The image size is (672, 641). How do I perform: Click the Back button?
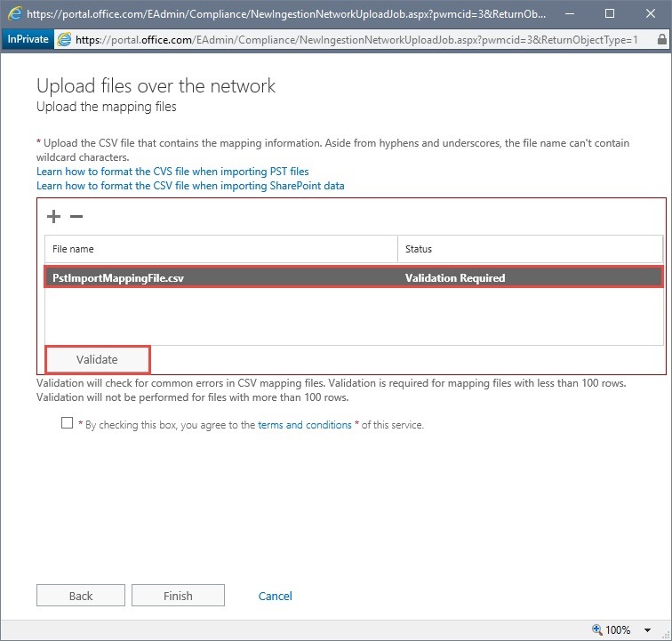pos(81,596)
